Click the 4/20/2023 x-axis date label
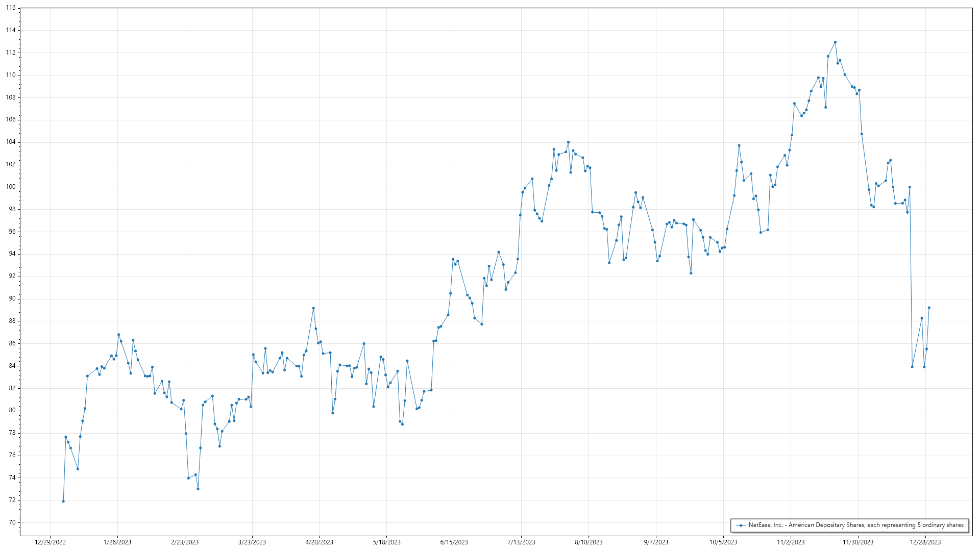980x551 pixels. [319, 542]
